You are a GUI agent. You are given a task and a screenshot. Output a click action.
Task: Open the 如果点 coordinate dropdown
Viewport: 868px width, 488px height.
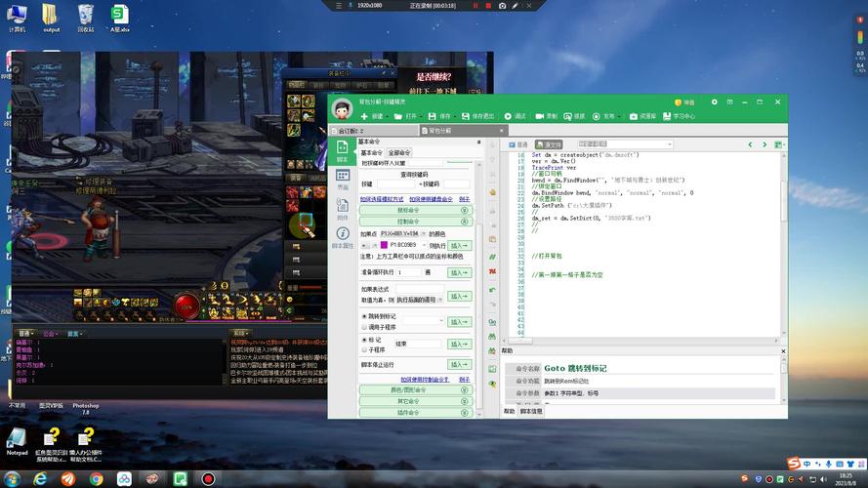424,234
